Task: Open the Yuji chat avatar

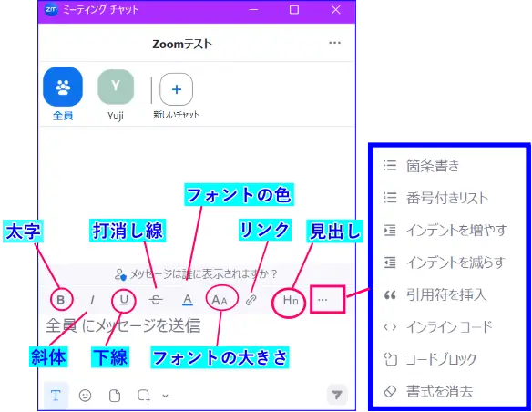Action: (x=116, y=87)
